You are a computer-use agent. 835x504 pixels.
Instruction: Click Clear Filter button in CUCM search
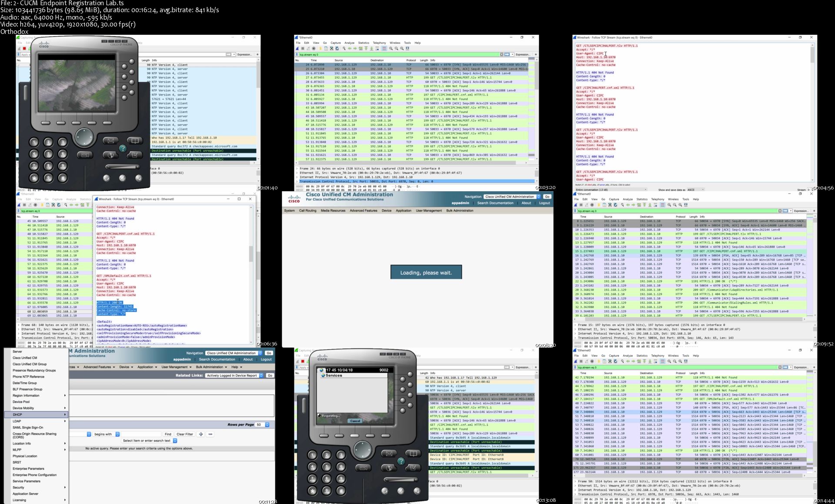(x=185, y=434)
